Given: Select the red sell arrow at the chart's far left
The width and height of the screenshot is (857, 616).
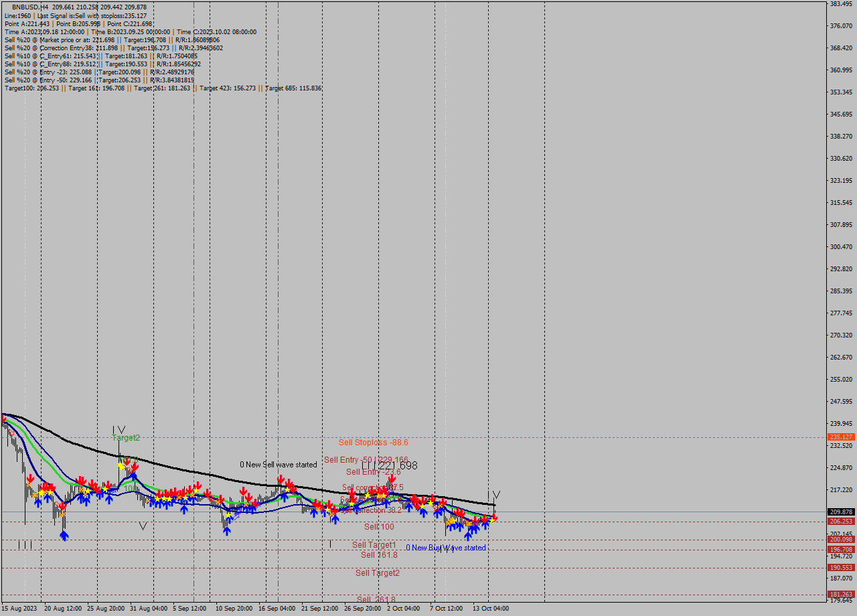Looking at the screenshot, I should pos(3,420).
